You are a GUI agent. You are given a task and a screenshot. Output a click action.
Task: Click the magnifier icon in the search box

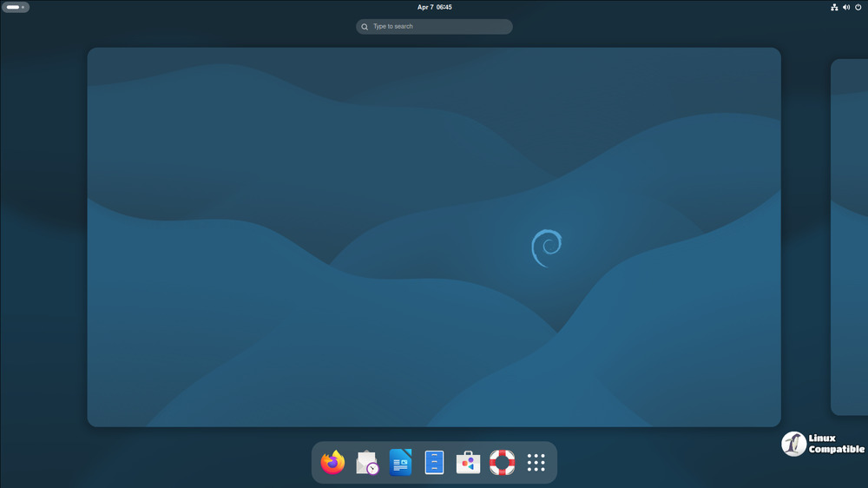point(365,27)
